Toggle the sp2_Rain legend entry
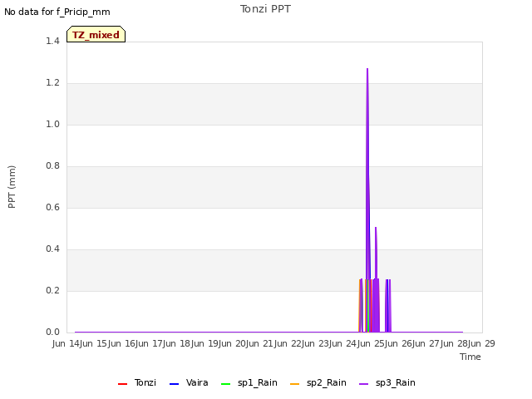Image resolution: width=532 pixels, height=399 pixels. click(318, 382)
